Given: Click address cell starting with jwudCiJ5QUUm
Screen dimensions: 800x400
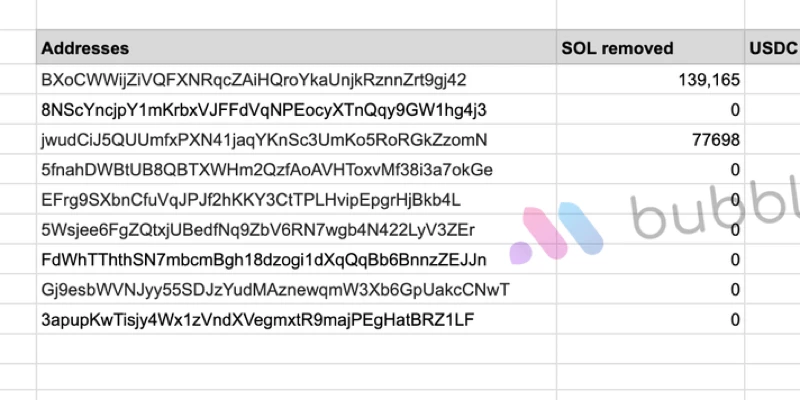Looking at the screenshot, I should coord(296,139).
